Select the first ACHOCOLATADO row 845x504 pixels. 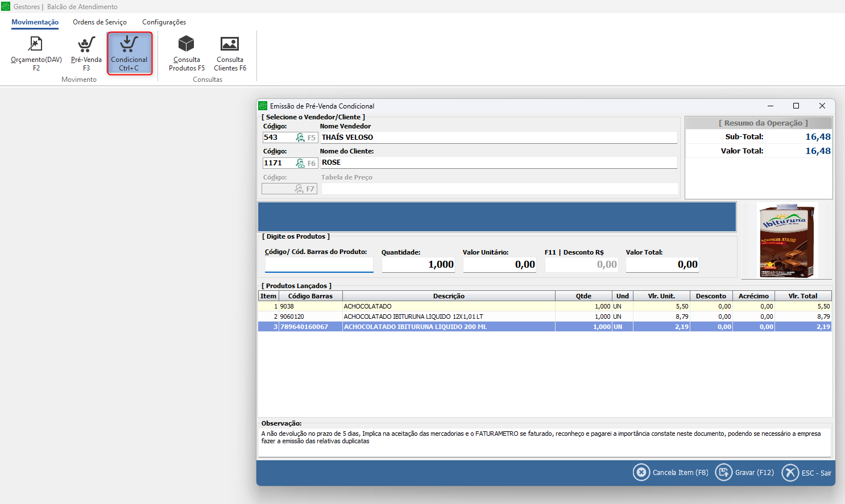[448, 306]
